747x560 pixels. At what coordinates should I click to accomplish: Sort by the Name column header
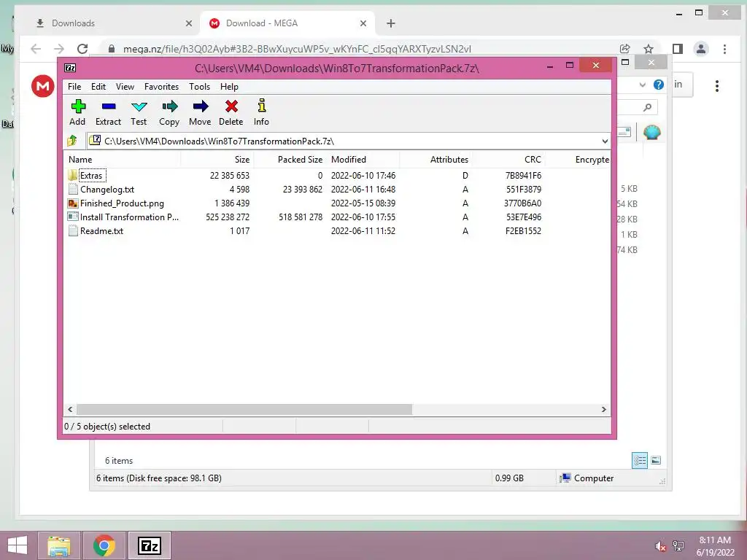122,160
